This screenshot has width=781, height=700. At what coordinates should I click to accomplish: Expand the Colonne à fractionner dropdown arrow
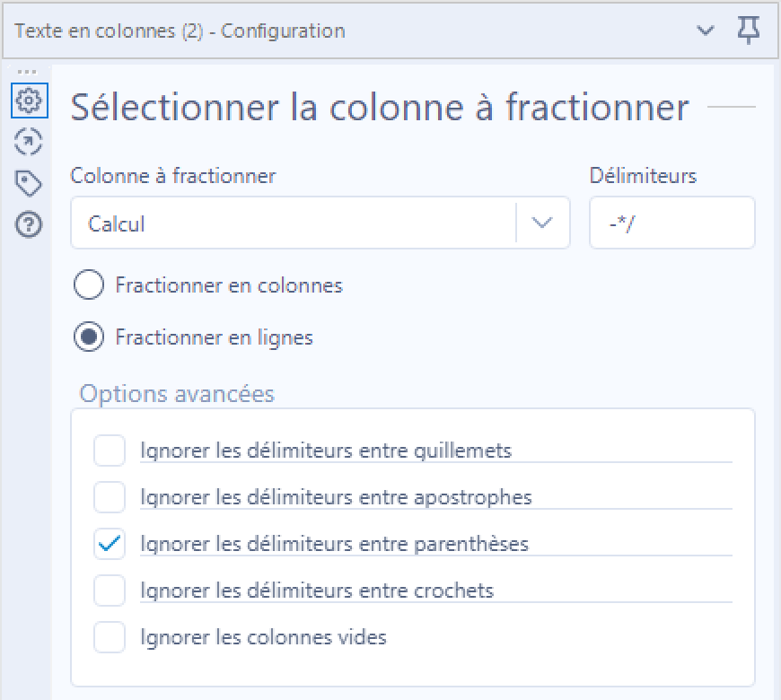pyautogui.click(x=542, y=223)
